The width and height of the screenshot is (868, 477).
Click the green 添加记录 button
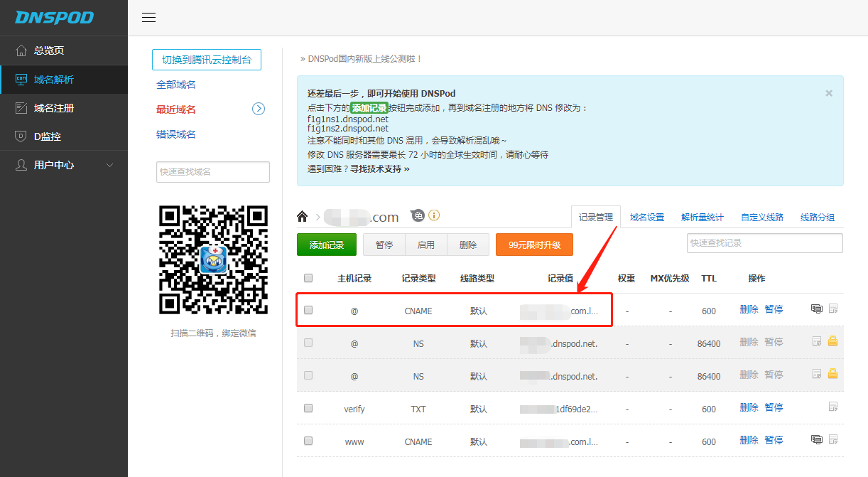tap(327, 245)
